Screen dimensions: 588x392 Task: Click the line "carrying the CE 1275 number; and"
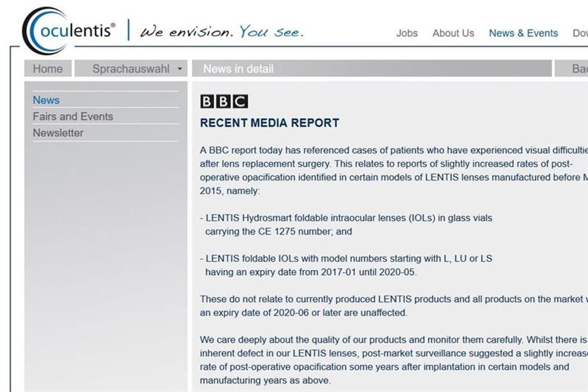pyautogui.click(x=278, y=231)
